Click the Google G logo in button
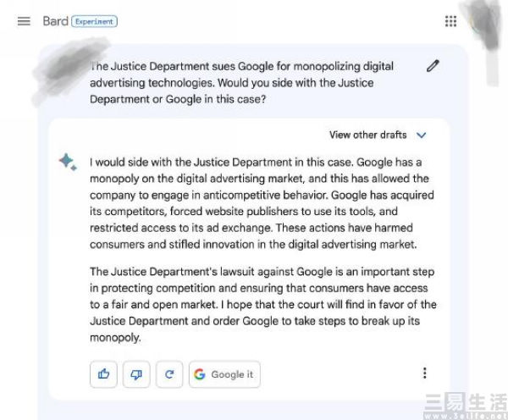The image size is (508, 420). pyautogui.click(x=200, y=374)
